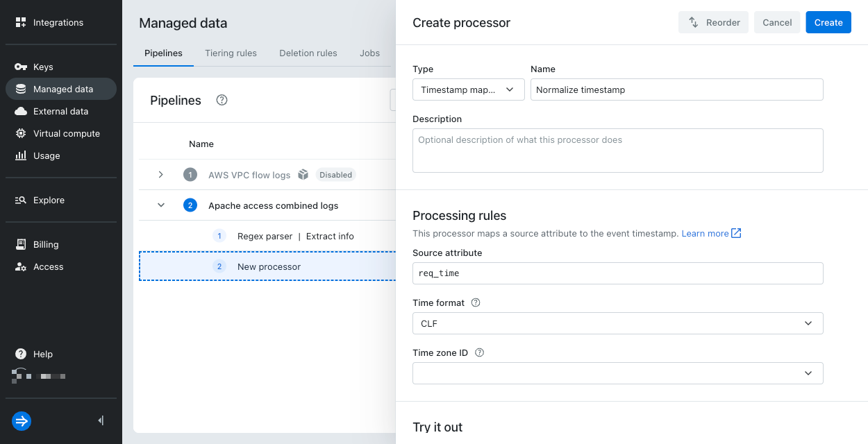This screenshot has height=444, width=868.
Task: Click the Description text area
Action: click(x=618, y=151)
